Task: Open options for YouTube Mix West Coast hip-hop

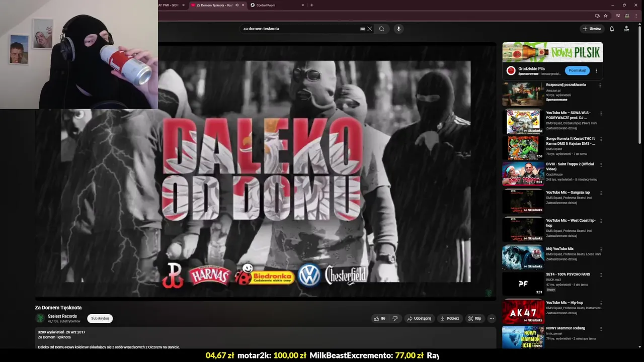Action: pyautogui.click(x=601, y=221)
